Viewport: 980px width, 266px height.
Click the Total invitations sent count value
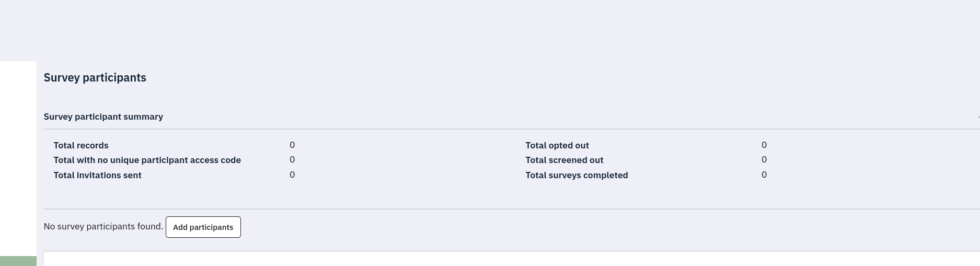pyautogui.click(x=292, y=175)
